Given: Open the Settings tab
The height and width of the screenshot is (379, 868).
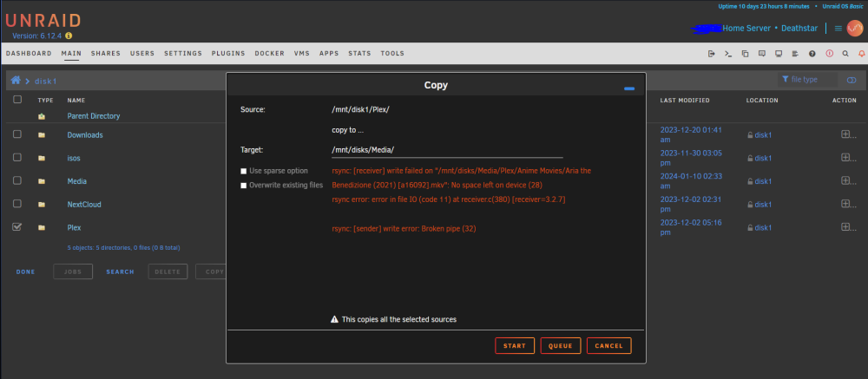Looking at the screenshot, I should pyautogui.click(x=183, y=54).
